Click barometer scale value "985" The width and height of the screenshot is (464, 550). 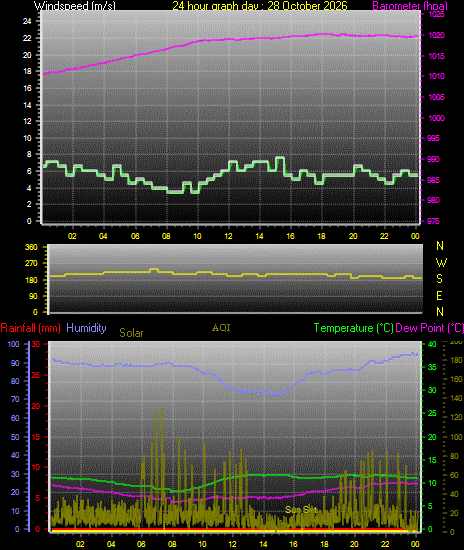433,180
